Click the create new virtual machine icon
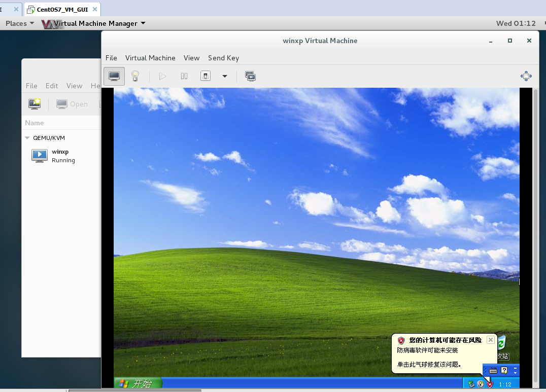The image size is (546, 392). click(x=35, y=104)
